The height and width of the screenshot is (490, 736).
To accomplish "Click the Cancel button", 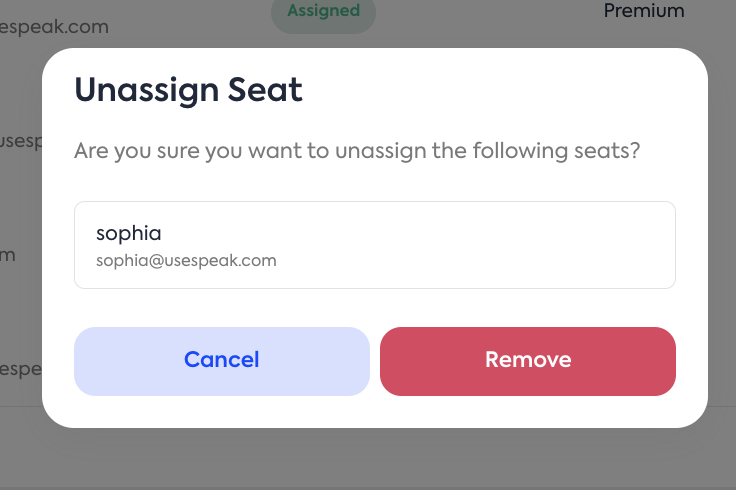I will (221, 360).
